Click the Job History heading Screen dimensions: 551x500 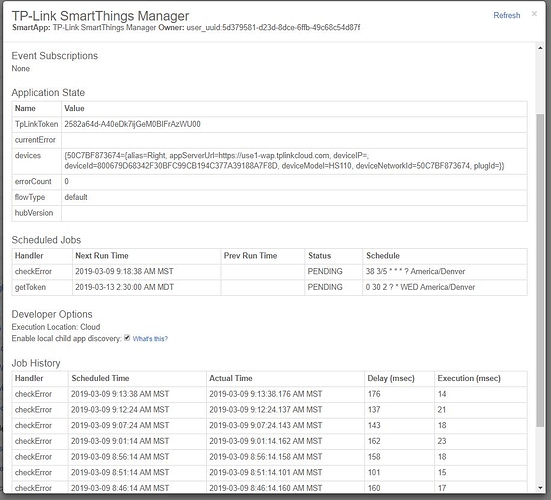click(x=36, y=363)
